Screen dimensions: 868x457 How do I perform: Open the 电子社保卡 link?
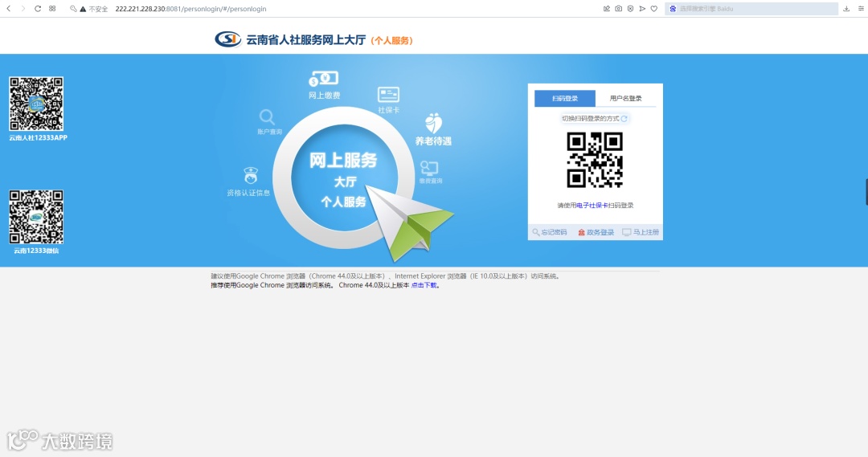[592, 206]
